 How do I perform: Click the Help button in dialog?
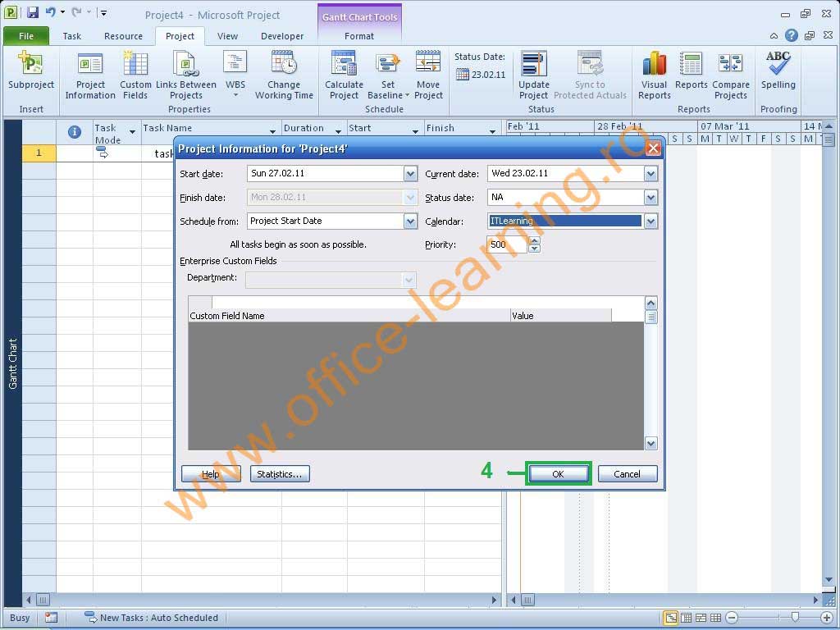pos(211,474)
